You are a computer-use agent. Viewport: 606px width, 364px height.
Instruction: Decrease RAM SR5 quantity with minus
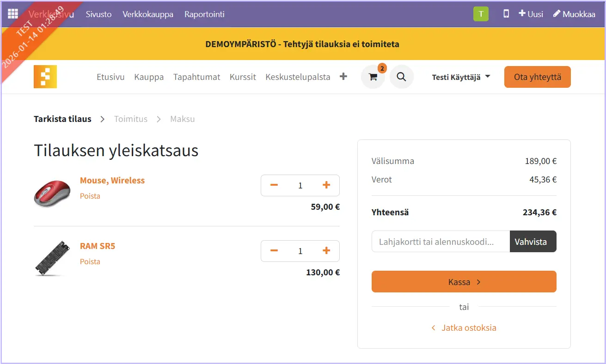point(274,251)
